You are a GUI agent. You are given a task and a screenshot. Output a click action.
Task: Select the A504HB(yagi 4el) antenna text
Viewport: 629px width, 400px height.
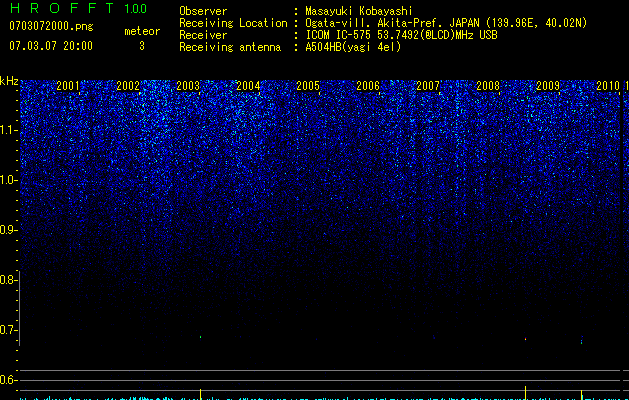pos(353,47)
